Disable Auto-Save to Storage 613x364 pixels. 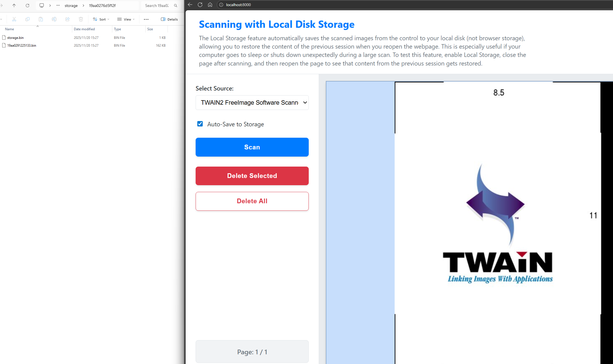(x=200, y=124)
